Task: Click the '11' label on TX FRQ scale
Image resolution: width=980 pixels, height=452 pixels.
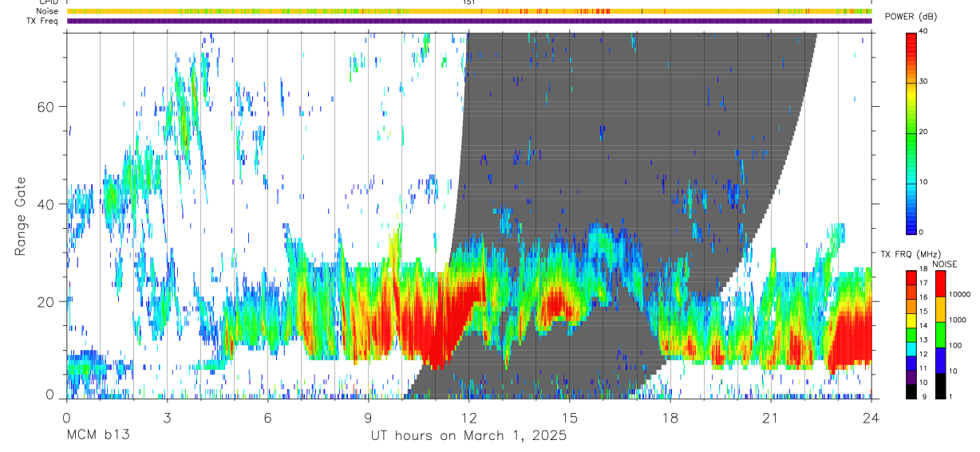Action: coord(923,369)
